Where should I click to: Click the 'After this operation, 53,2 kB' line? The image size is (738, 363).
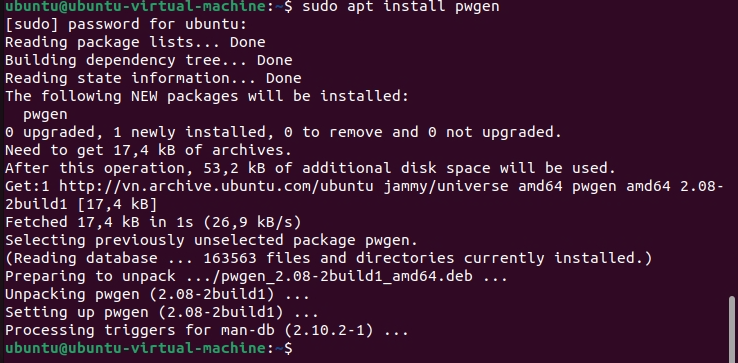tap(310, 168)
